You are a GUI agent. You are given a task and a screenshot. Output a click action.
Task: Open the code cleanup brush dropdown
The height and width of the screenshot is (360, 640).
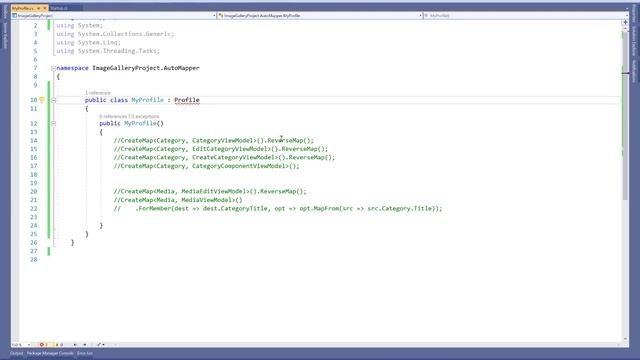[x=100, y=345]
